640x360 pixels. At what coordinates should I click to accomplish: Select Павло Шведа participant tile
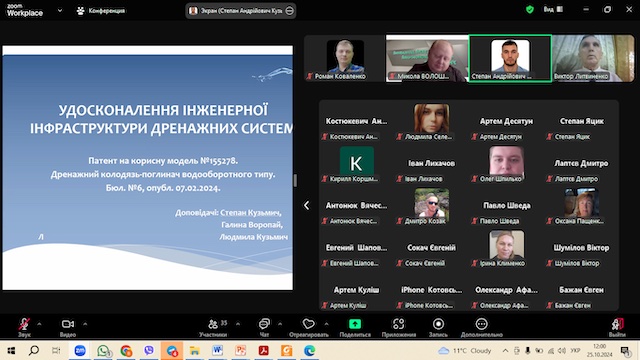[x=507, y=206]
